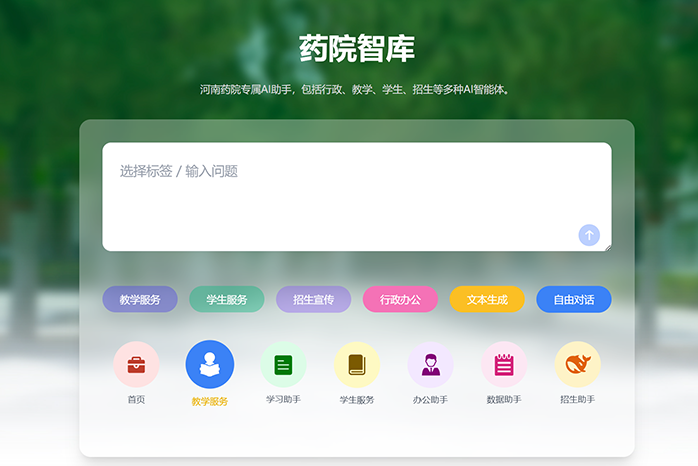The image size is (698, 466).
Task: Pick the blue 自由对话 tag
Action: point(573,299)
